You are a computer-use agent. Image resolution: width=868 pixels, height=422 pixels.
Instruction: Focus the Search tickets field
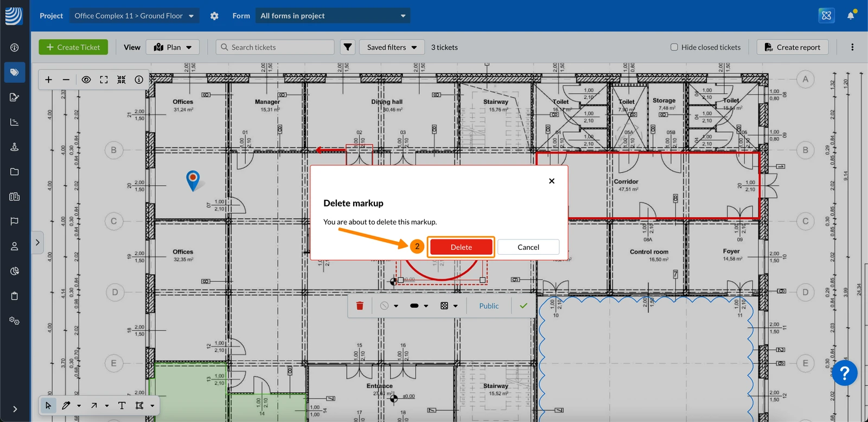point(275,47)
